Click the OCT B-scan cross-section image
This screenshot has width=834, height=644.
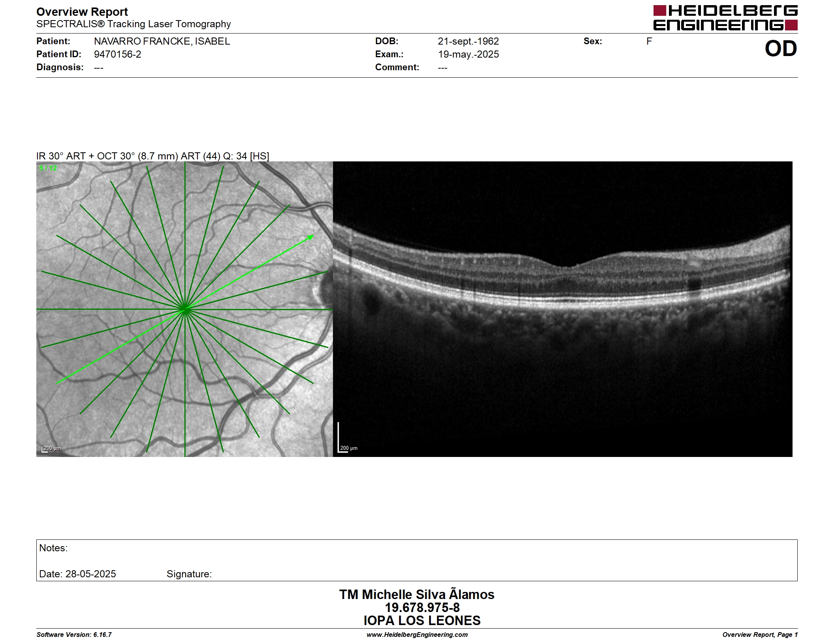pos(562,309)
